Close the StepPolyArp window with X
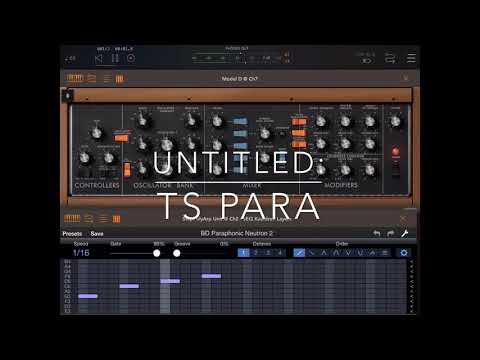 click(403, 219)
